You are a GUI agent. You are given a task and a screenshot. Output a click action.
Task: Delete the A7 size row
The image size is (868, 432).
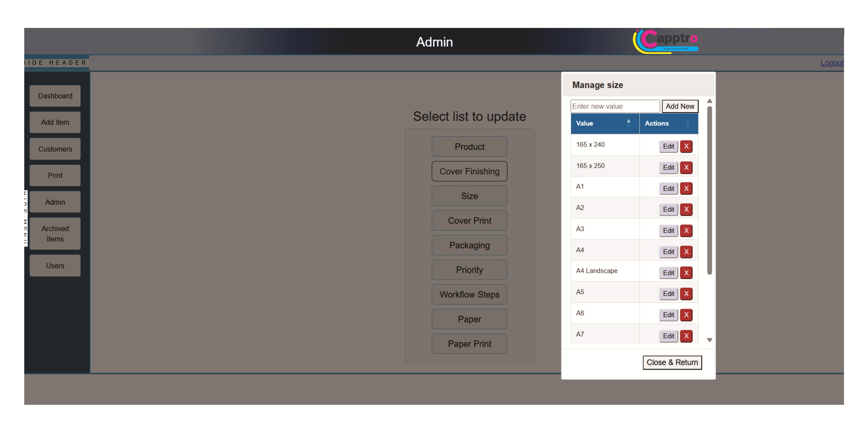click(686, 336)
